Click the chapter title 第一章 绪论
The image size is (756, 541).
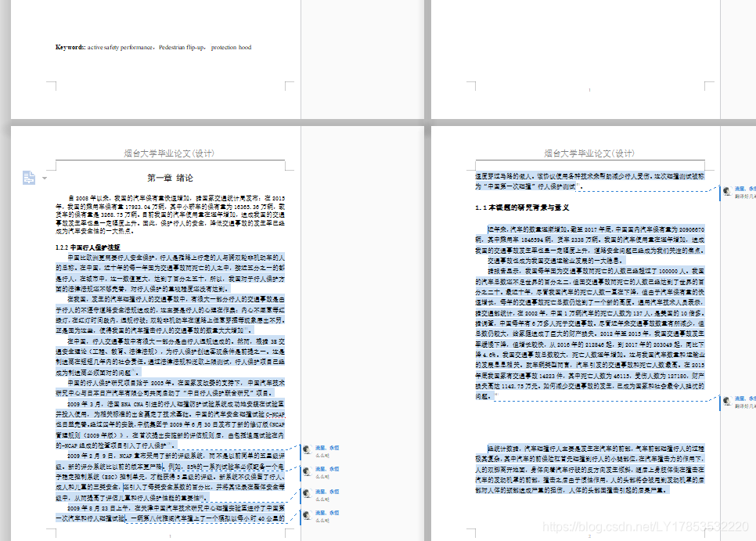(170, 178)
